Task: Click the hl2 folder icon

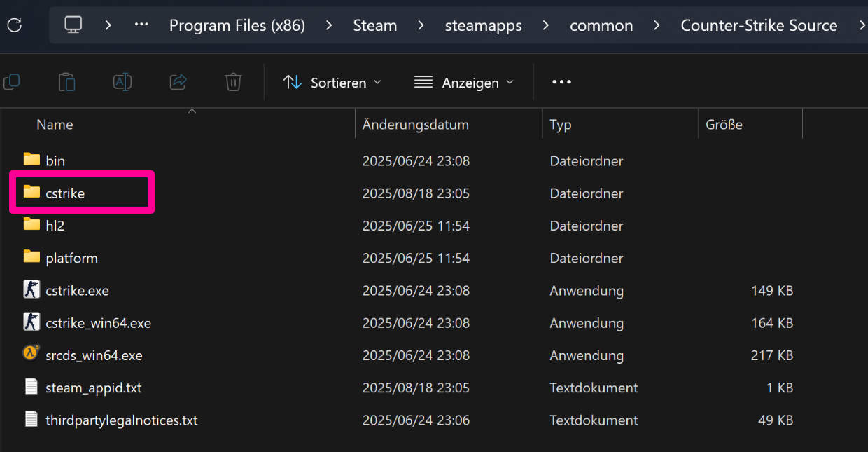Action: (x=31, y=224)
